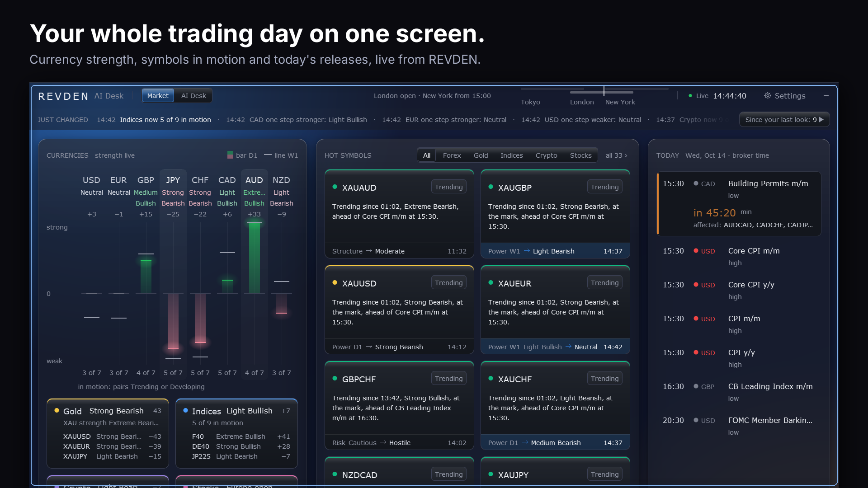868x488 pixels.
Task: Click the yellow status dot on XAUUSD card
Action: [x=335, y=282]
